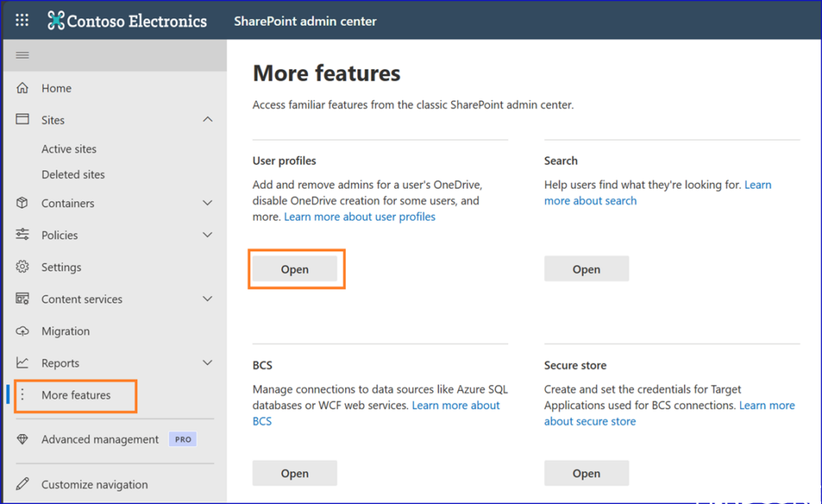Go to Active sites

(69, 149)
